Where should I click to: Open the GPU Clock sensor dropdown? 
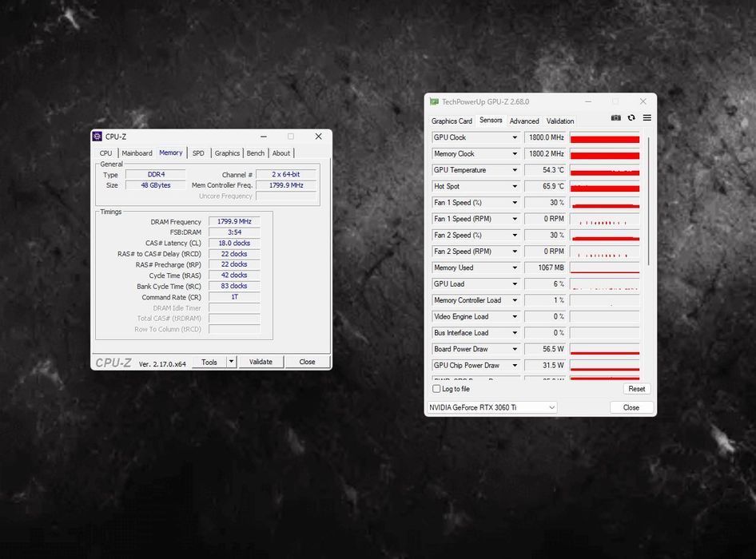click(x=515, y=137)
